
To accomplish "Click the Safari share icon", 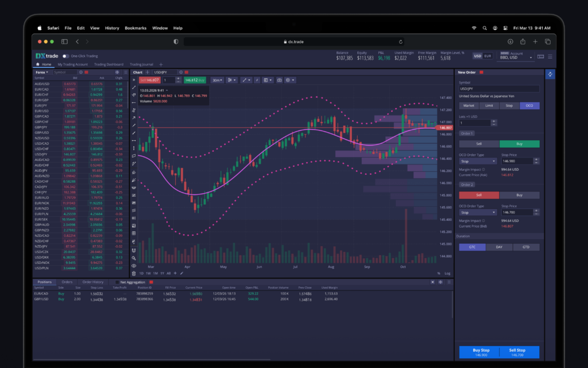I will click(x=523, y=41).
